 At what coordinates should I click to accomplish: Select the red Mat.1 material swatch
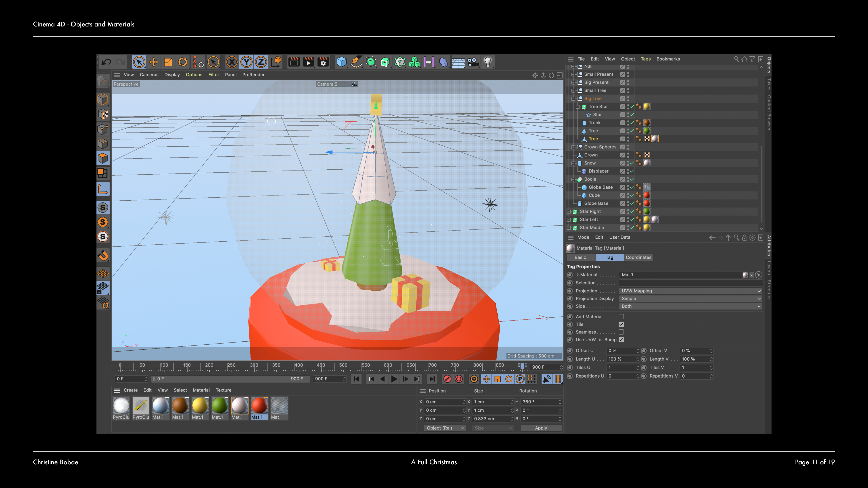[x=259, y=406]
